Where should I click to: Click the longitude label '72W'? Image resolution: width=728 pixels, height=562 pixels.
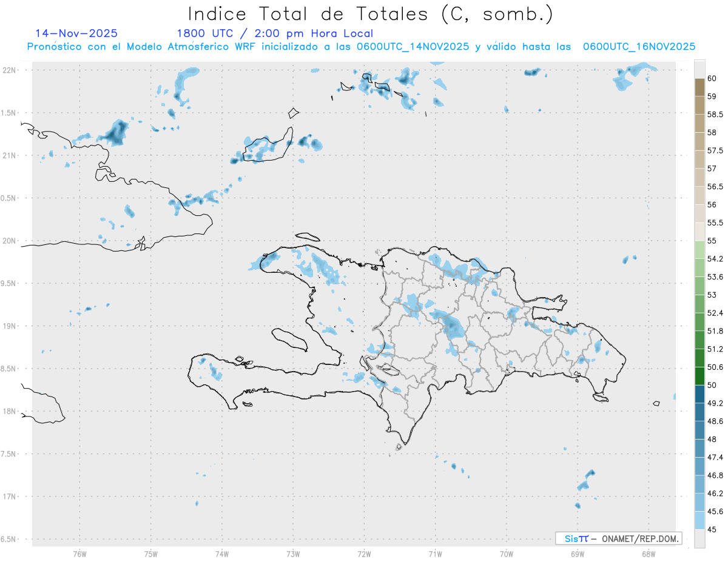364,554
